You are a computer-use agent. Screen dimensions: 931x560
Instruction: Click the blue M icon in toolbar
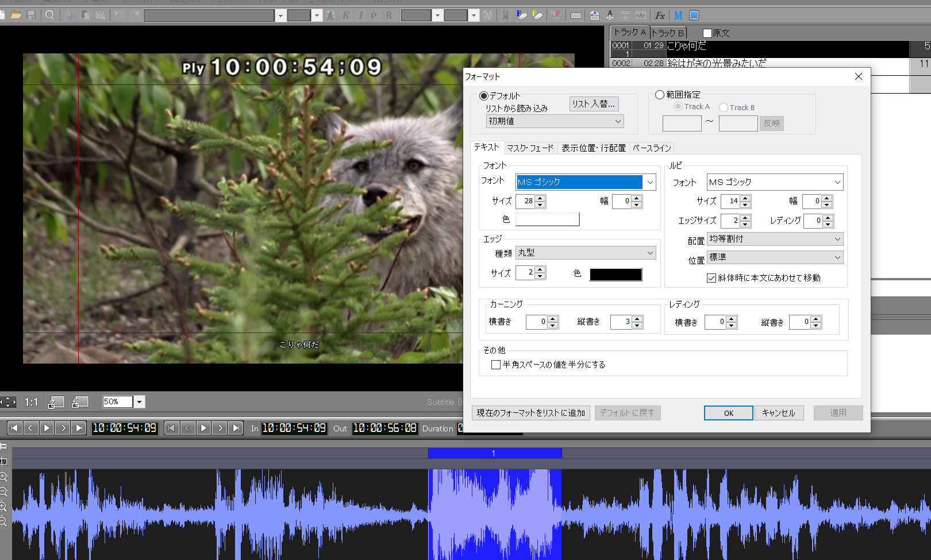click(678, 16)
